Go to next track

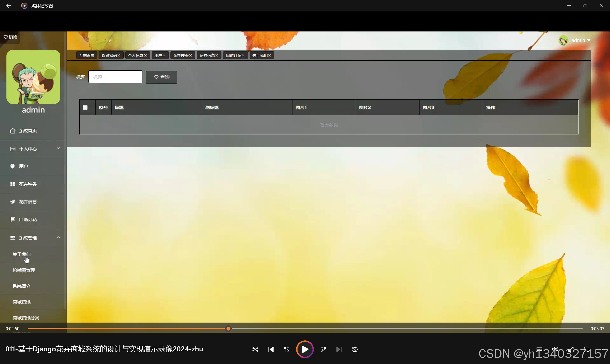(x=339, y=349)
